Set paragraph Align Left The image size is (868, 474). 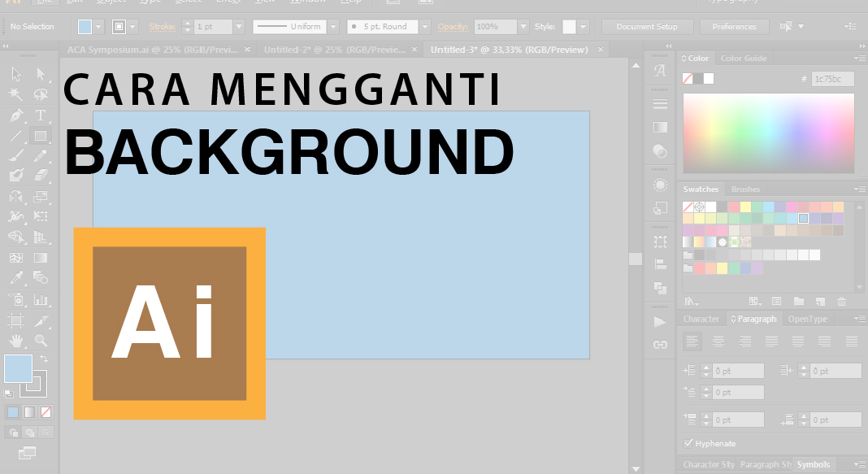tap(692, 341)
